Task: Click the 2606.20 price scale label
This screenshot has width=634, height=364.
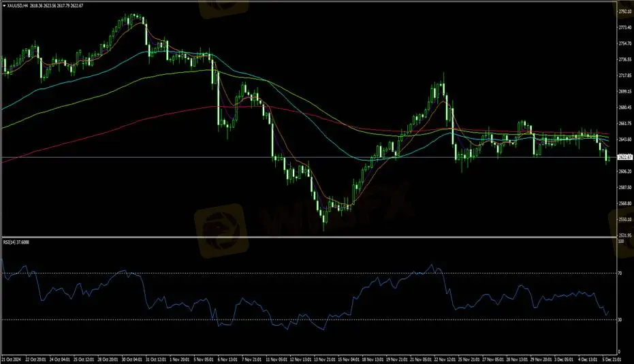Action: click(625, 171)
